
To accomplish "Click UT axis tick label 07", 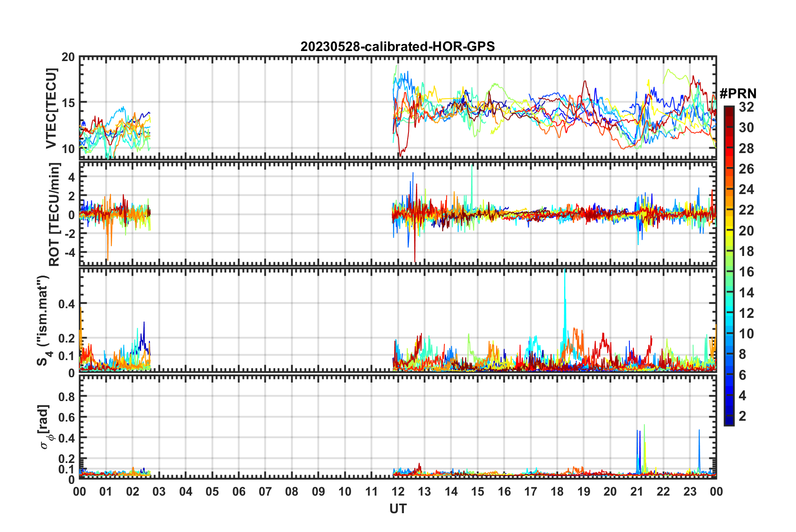I will 265,491.
